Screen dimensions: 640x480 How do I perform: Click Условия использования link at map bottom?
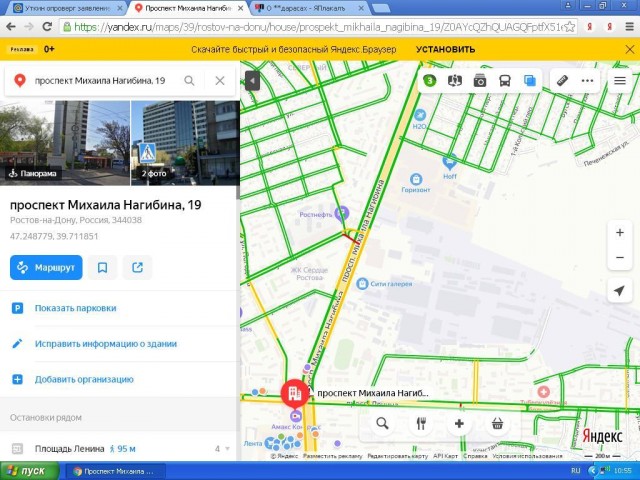click(528, 456)
